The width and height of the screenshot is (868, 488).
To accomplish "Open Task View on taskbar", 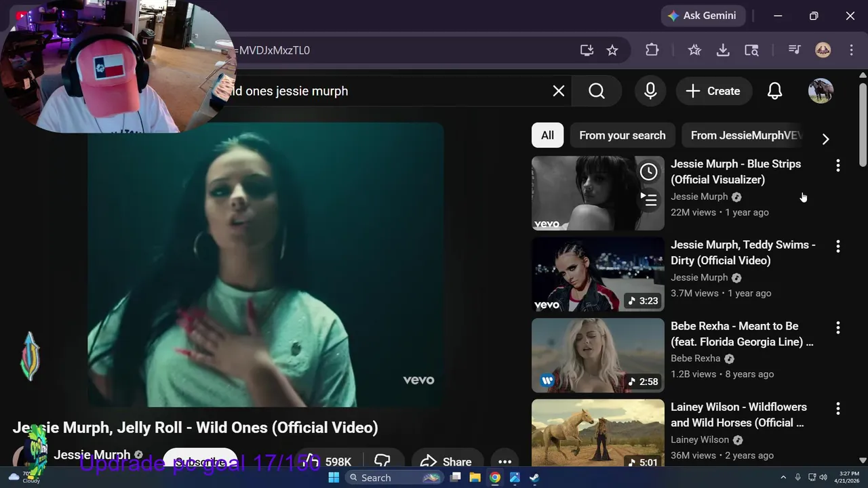I will point(456,478).
